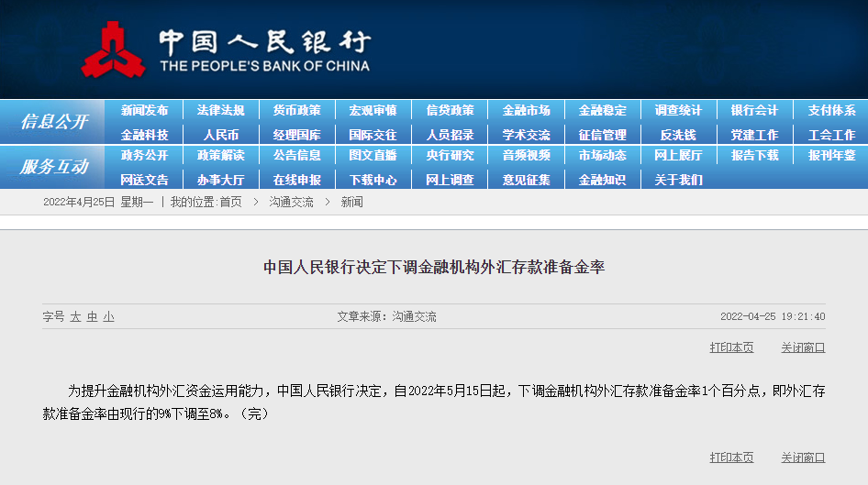
Task: Open the 人民币 navigation item
Action: 220,135
